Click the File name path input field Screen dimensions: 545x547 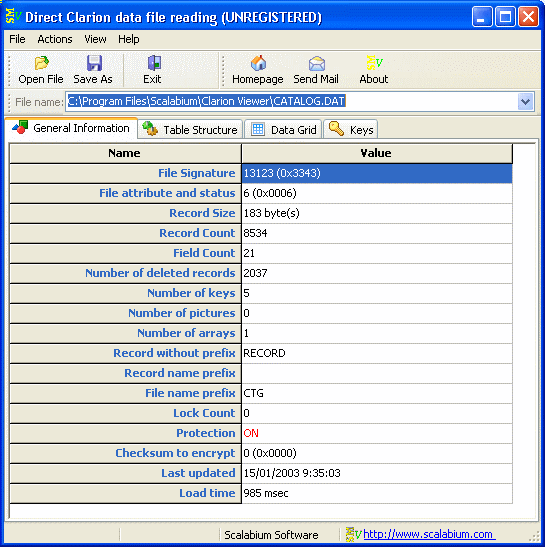point(292,102)
